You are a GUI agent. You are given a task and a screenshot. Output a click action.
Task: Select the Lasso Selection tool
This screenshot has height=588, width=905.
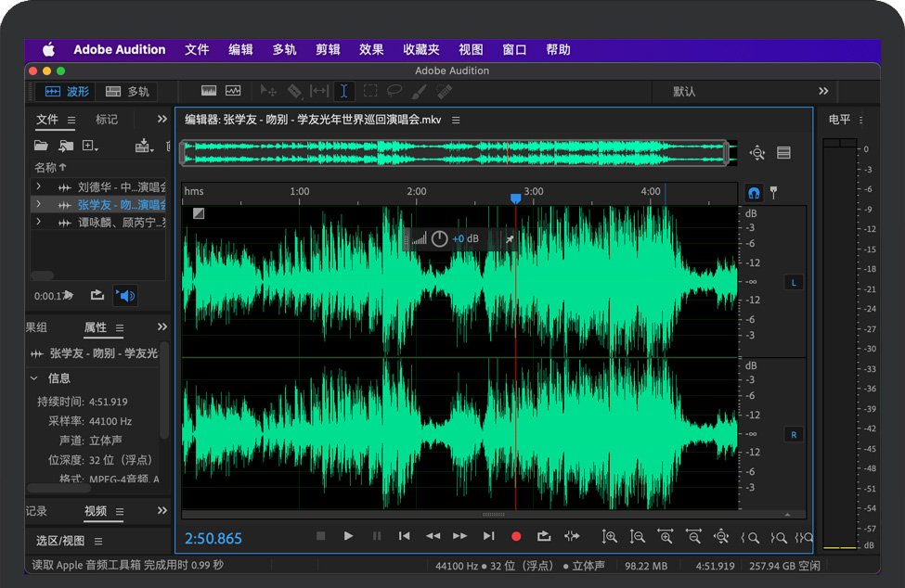point(394,91)
